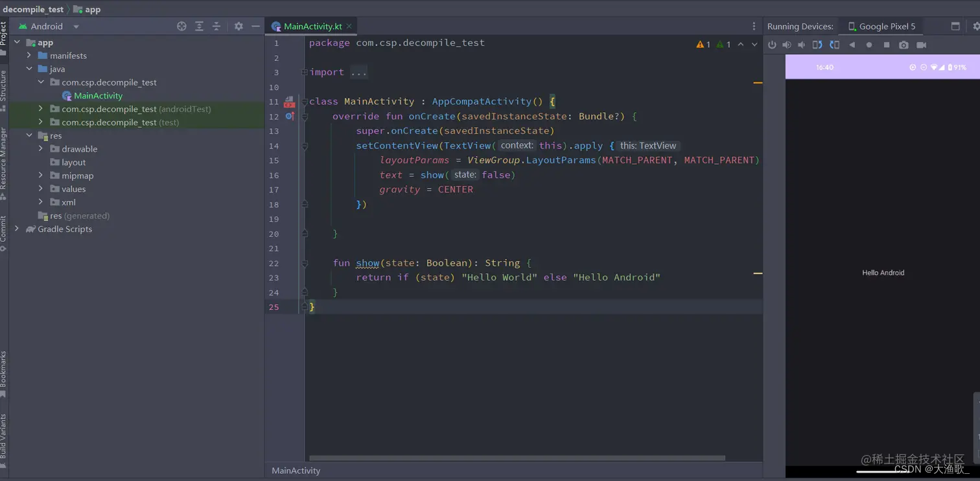Switch to Google Pixel 5 device tab
The width and height of the screenshot is (980, 481).
point(881,26)
